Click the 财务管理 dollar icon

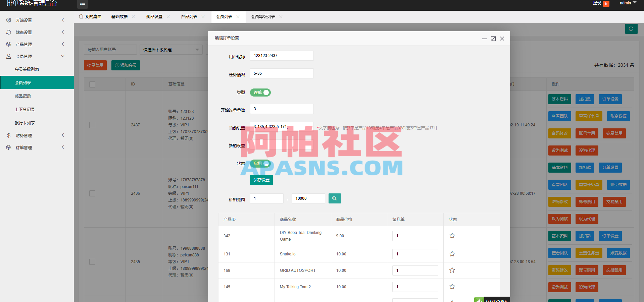click(x=9, y=135)
